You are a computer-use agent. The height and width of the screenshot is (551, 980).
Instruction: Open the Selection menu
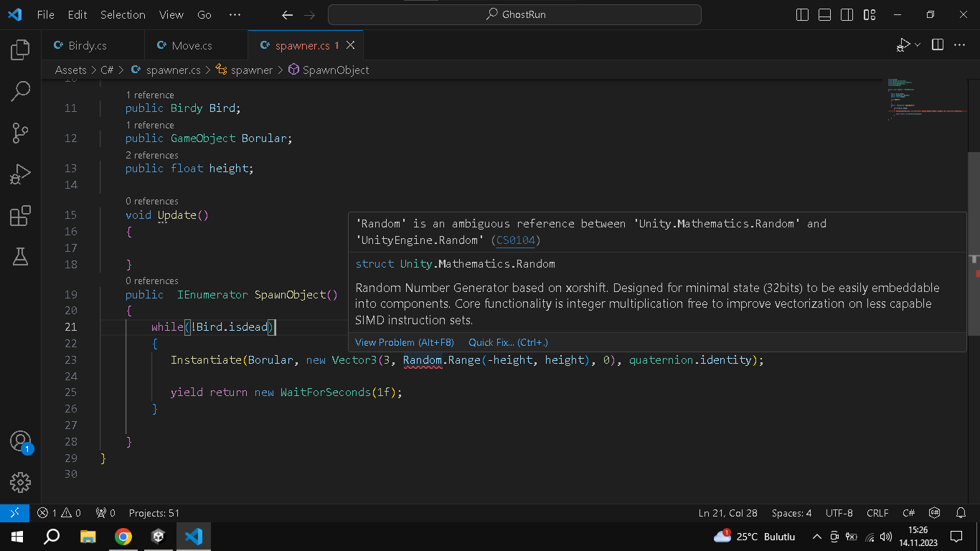[123, 14]
